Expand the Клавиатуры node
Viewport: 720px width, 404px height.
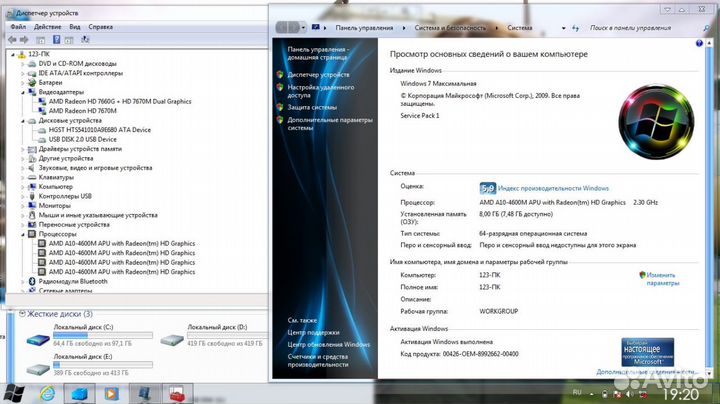[x=22, y=177]
